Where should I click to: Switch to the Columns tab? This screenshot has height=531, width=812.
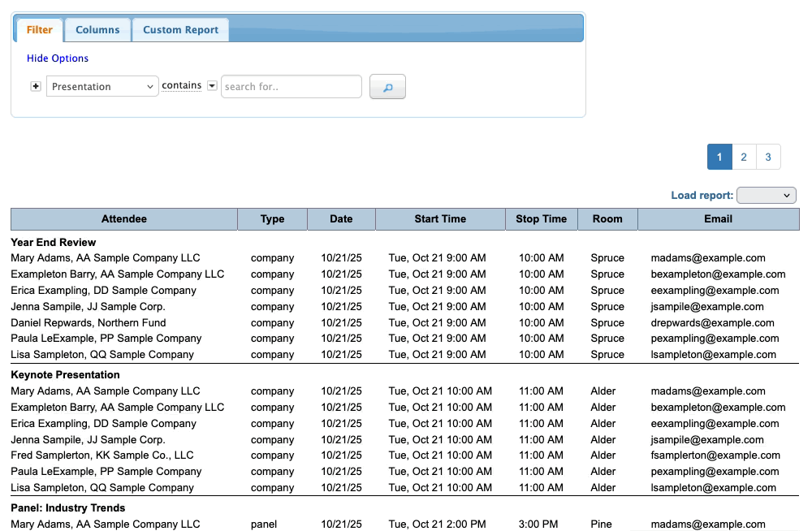click(x=97, y=30)
